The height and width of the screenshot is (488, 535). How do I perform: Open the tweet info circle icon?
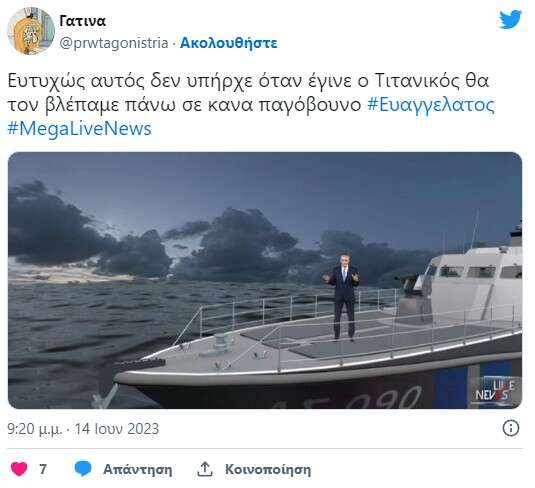(x=511, y=428)
